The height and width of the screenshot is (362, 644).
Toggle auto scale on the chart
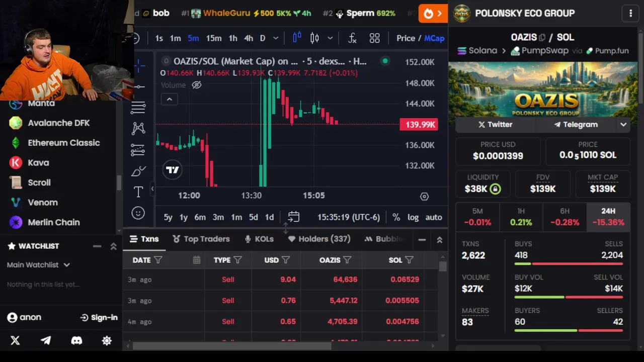[x=434, y=217]
